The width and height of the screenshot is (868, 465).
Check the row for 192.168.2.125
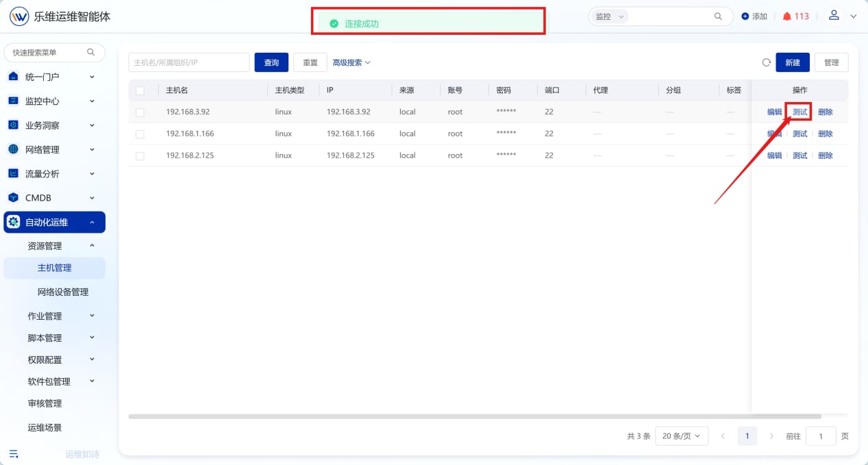click(x=140, y=156)
